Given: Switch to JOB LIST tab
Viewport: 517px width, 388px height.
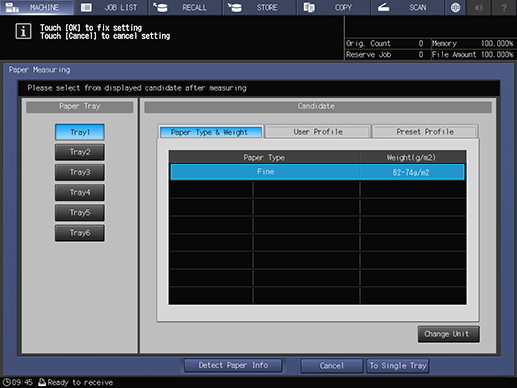Looking at the screenshot, I should [111, 7].
